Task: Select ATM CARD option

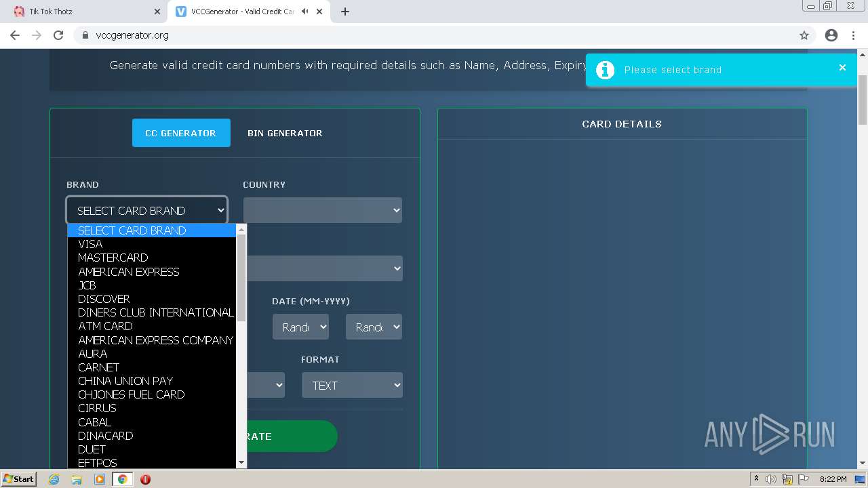Action: point(152,326)
